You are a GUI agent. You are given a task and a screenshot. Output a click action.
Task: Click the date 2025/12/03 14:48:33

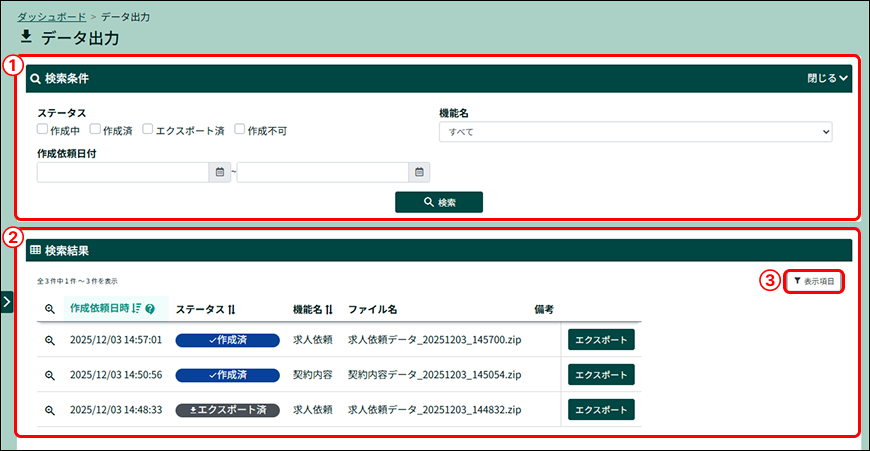click(116, 410)
